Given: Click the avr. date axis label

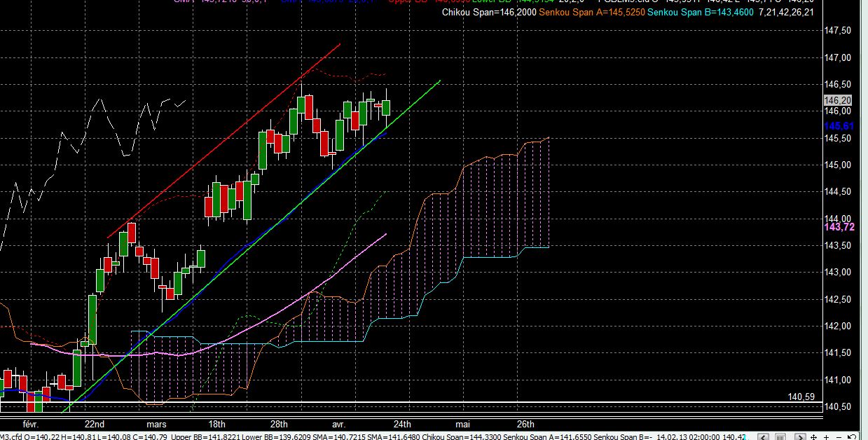Looking at the screenshot, I should tap(339, 425).
